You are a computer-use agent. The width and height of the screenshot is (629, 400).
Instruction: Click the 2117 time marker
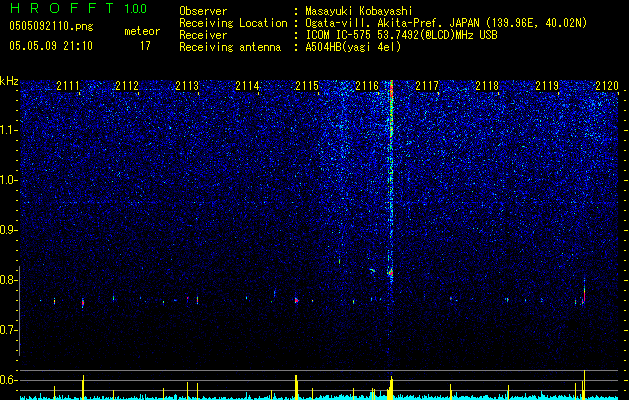click(x=427, y=86)
